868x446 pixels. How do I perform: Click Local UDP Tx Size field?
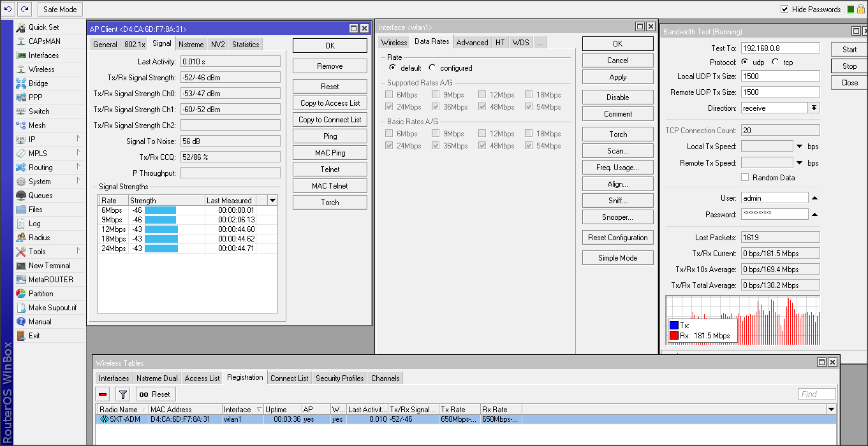click(x=780, y=76)
